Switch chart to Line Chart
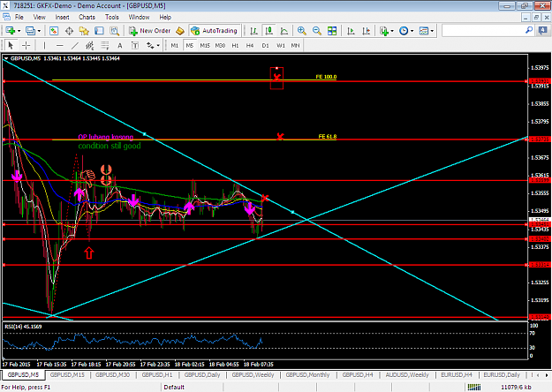The width and height of the screenshot is (552, 392). [x=284, y=31]
